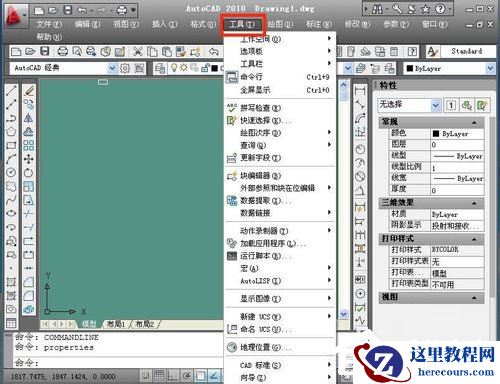This screenshot has width=500, height=384.
Task: Click the 线型比例 value field
Action: 457,168
